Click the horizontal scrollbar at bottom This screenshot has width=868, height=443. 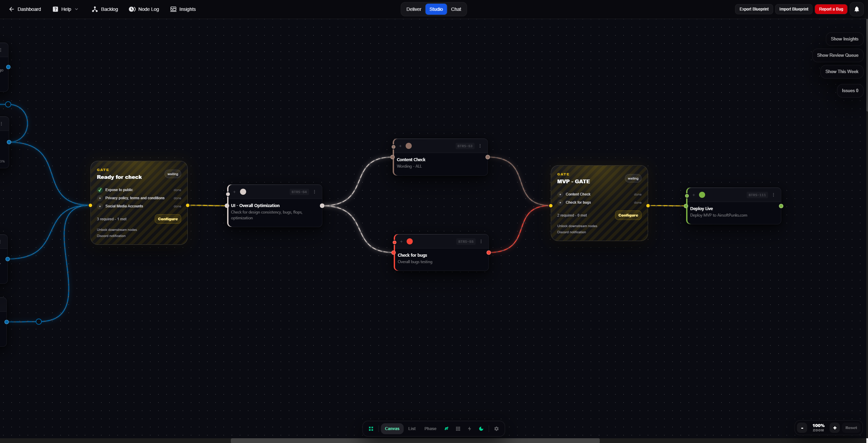415,441
